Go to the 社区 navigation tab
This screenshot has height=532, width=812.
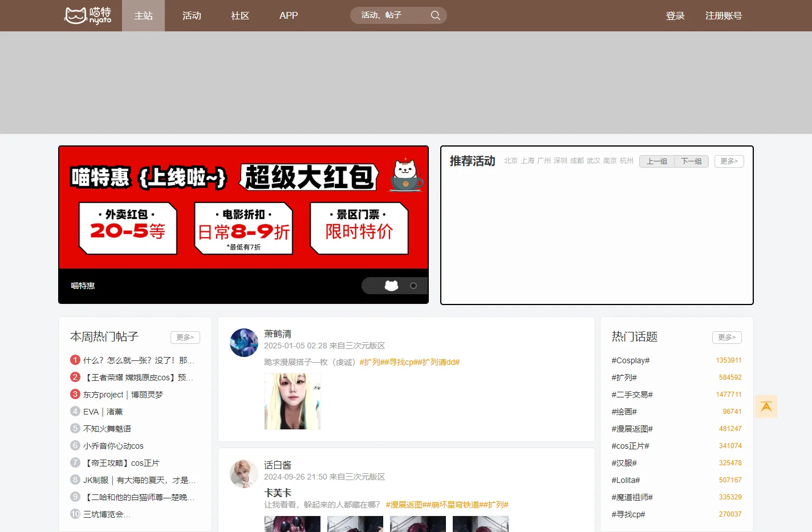click(240, 15)
